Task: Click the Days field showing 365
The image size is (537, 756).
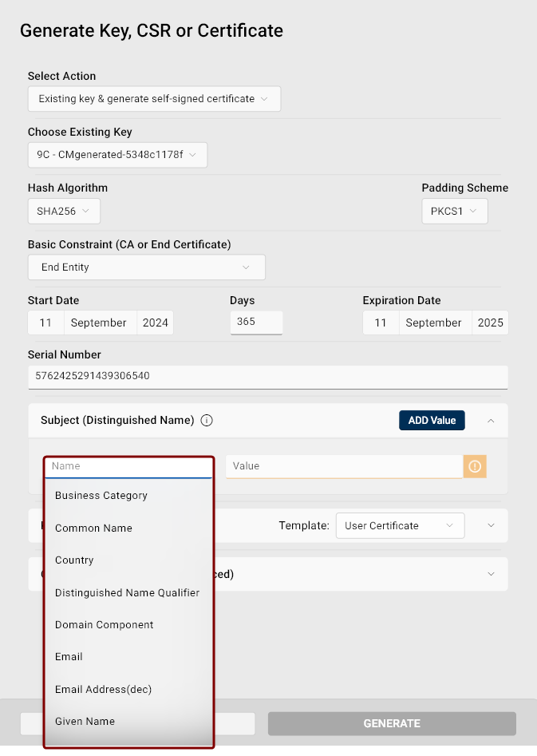Action: 256,322
